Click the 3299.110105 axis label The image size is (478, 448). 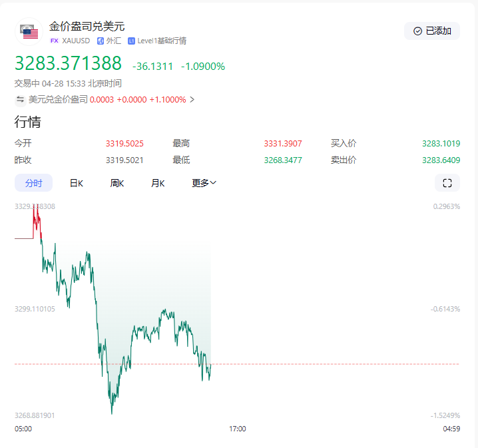(35, 309)
